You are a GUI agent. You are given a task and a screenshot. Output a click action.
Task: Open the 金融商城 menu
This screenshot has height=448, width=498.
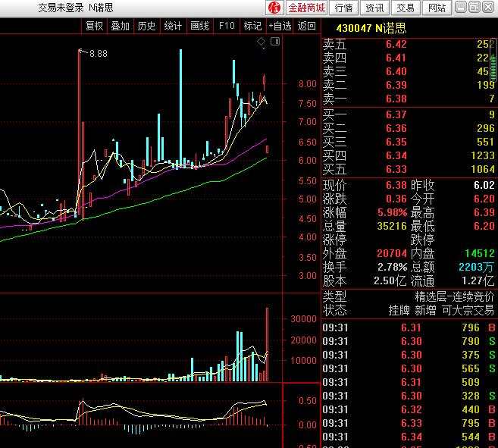(x=306, y=8)
